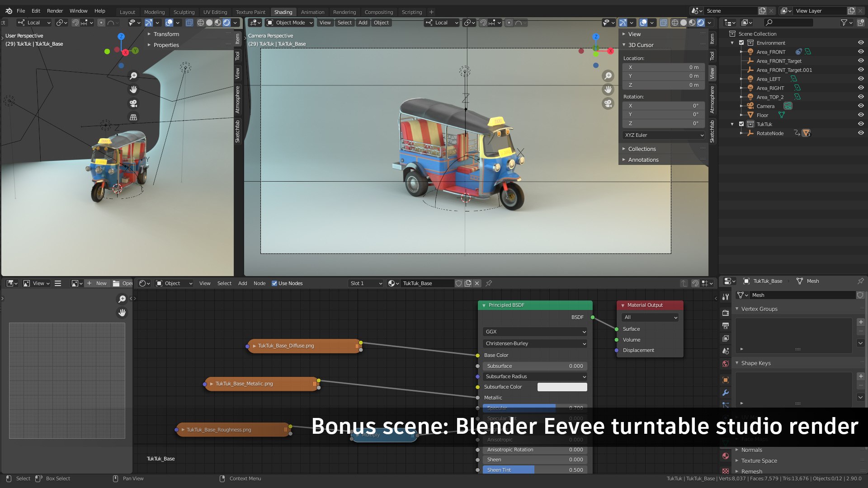This screenshot has height=488, width=868.
Task: Open the Modifiers wrench properties tab
Action: [726, 393]
